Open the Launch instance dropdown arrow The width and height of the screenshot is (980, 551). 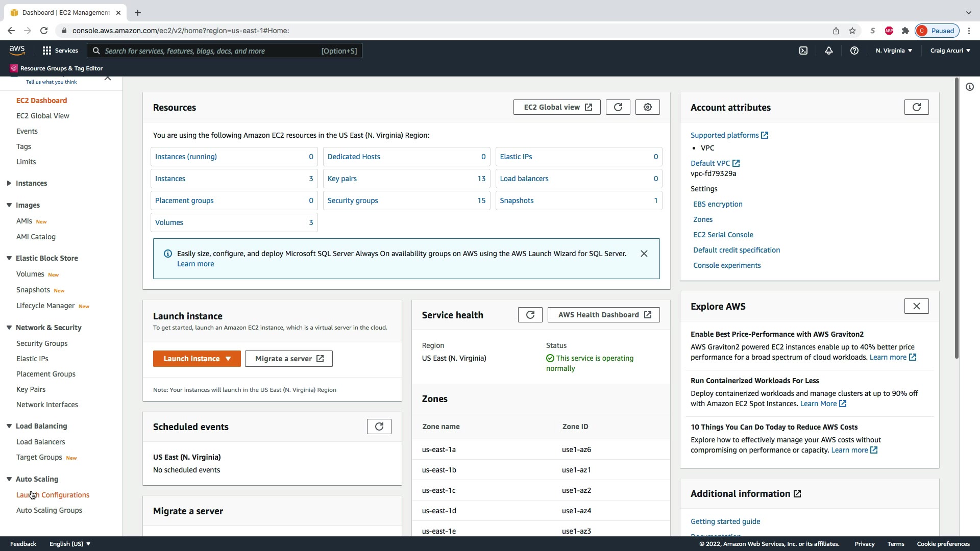click(228, 359)
